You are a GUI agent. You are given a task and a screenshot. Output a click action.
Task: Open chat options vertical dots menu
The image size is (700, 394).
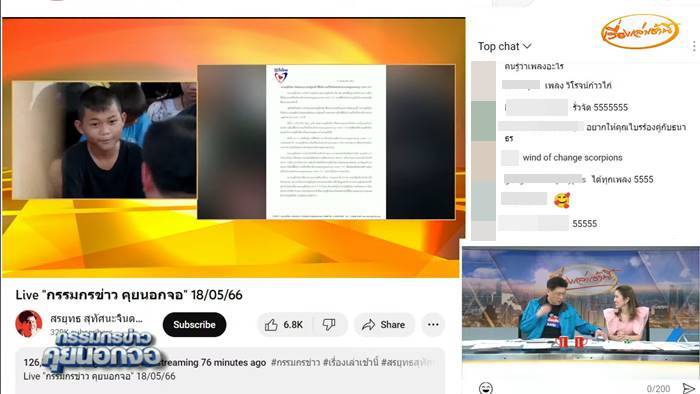pos(694,46)
